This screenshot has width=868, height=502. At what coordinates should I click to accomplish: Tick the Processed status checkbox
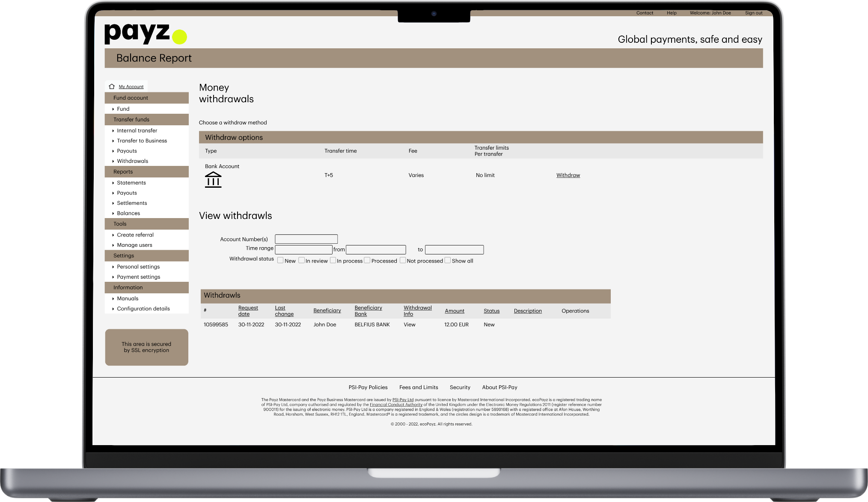[x=367, y=260]
